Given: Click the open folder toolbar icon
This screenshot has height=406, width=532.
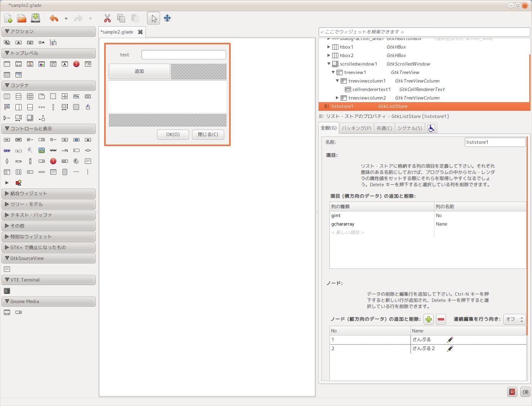Looking at the screenshot, I should coord(22,18).
